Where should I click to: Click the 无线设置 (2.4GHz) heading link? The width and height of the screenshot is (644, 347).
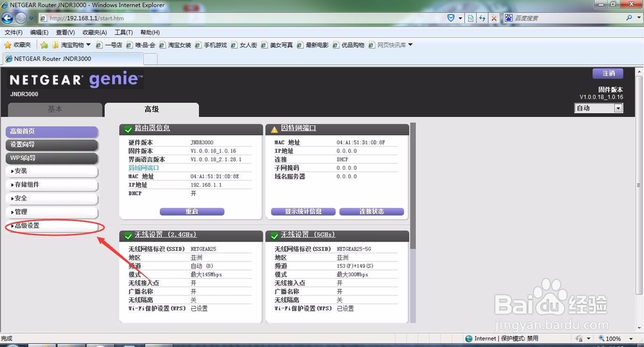166,234
